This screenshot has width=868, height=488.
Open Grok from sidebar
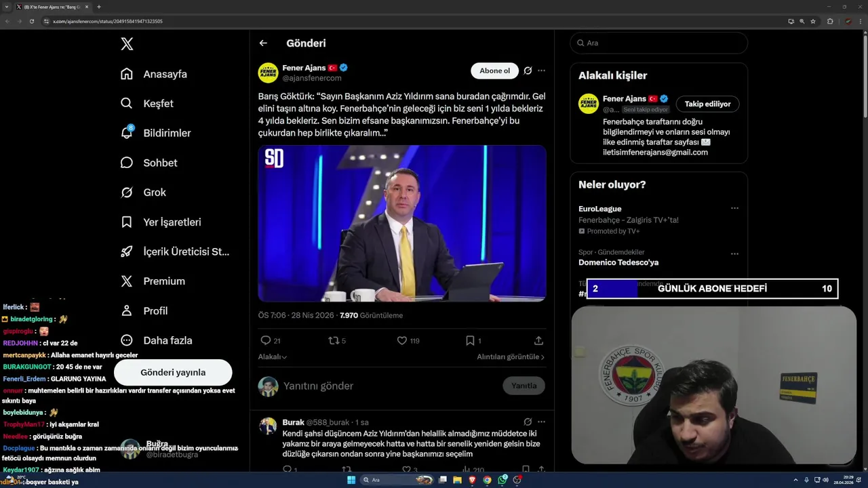pyautogui.click(x=143, y=192)
